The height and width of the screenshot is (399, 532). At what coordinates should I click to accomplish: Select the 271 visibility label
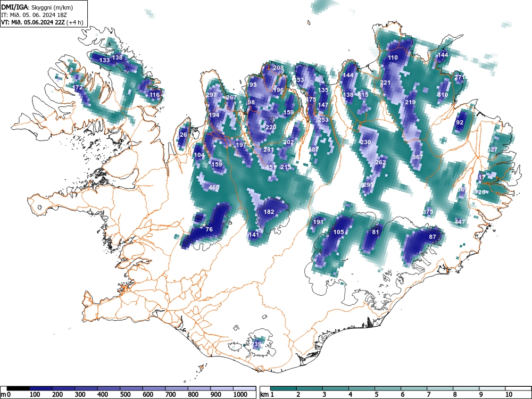[460, 77]
